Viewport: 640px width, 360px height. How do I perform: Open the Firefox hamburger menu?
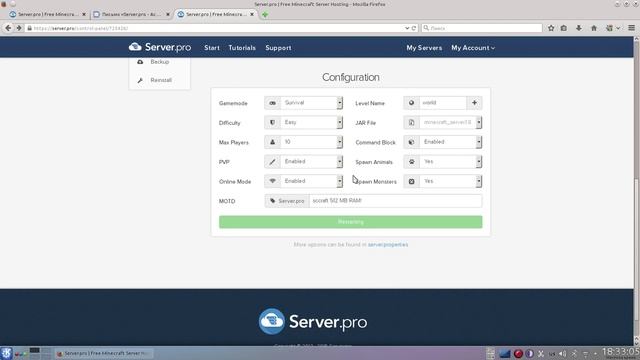point(631,28)
